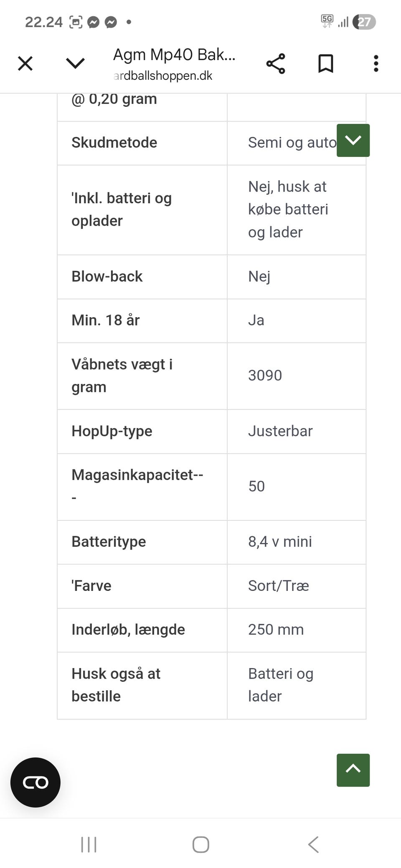
Task: Open Android recent apps
Action: pos(89,845)
